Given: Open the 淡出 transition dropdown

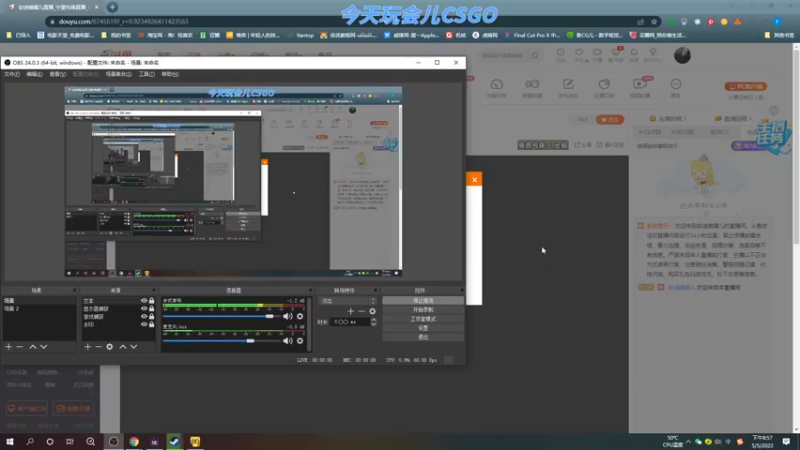Looking at the screenshot, I should [x=347, y=301].
